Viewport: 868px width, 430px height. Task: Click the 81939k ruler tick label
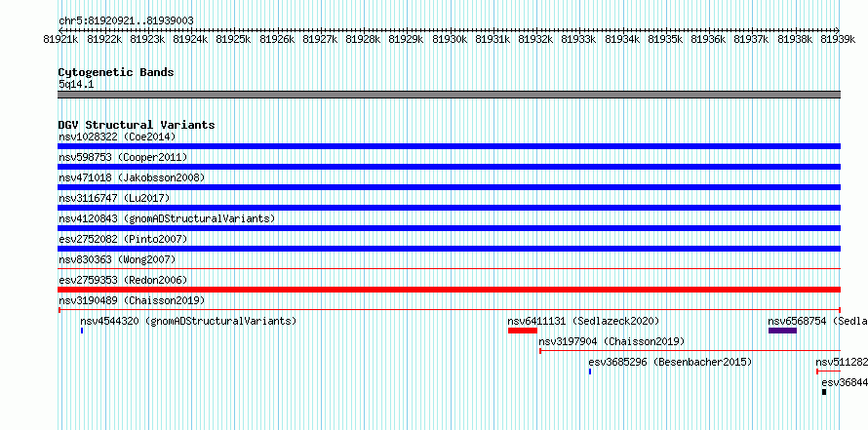pos(839,39)
